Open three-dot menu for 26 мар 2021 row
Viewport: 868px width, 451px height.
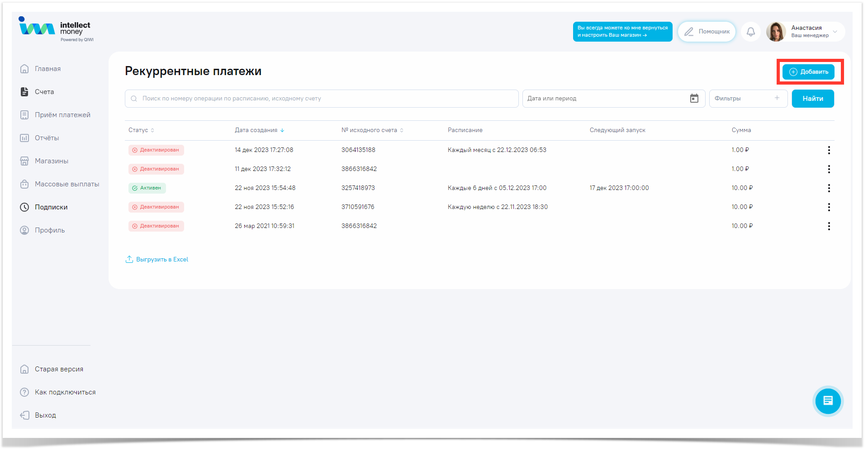click(829, 226)
